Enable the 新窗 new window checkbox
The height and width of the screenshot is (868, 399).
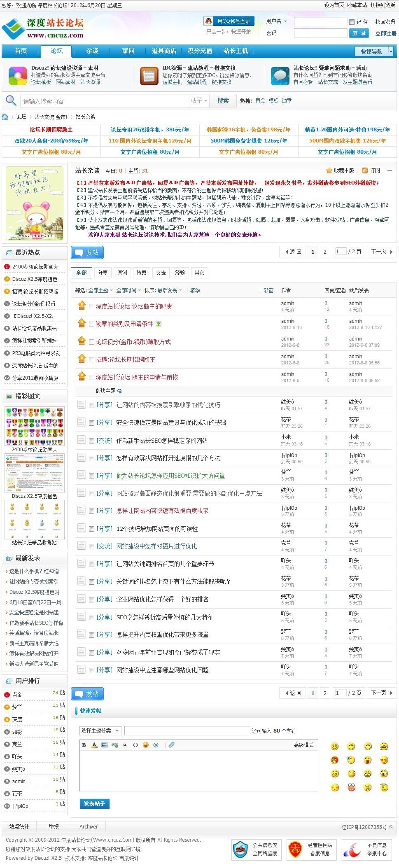click(x=260, y=290)
